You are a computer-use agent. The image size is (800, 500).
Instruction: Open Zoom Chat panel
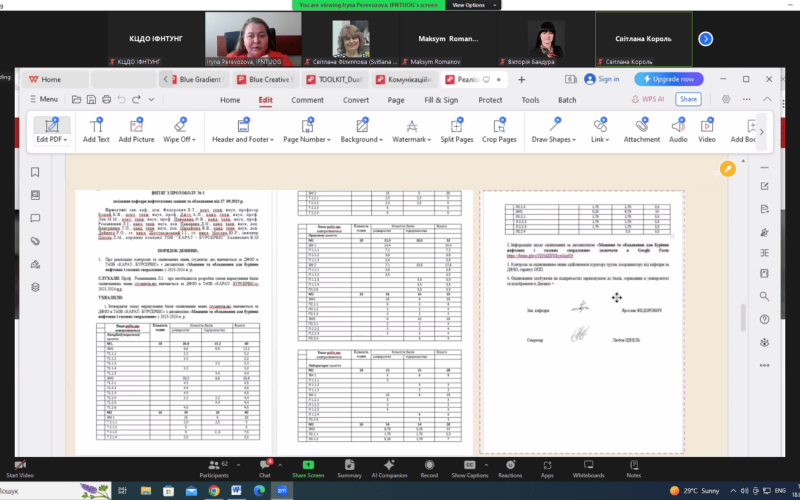[x=264, y=469]
